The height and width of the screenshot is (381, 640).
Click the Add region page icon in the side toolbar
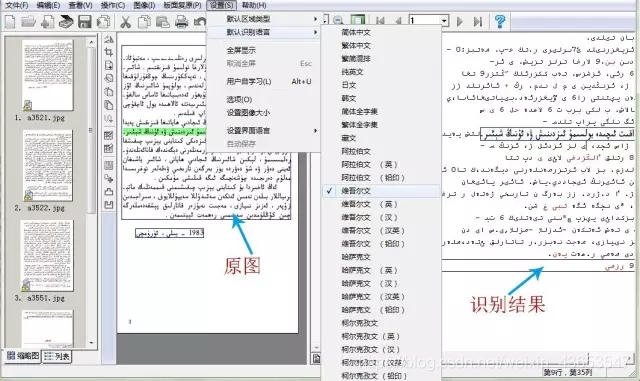(x=109, y=65)
